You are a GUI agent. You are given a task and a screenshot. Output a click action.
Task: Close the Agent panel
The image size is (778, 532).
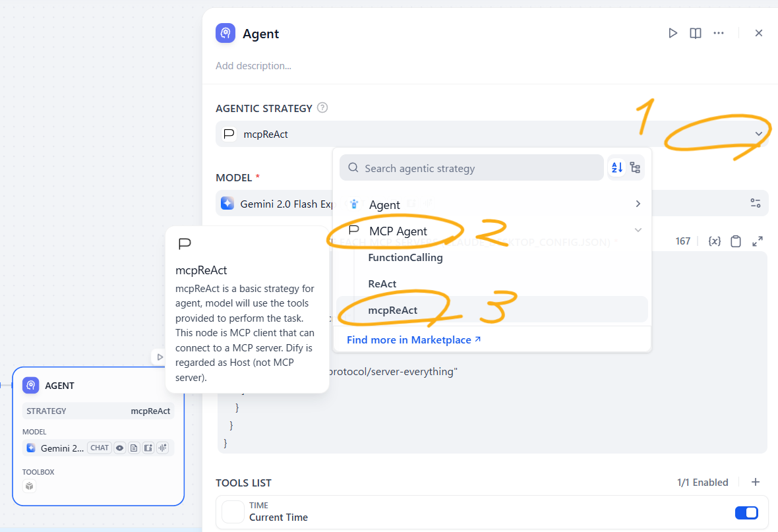click(x=759, y=33)
